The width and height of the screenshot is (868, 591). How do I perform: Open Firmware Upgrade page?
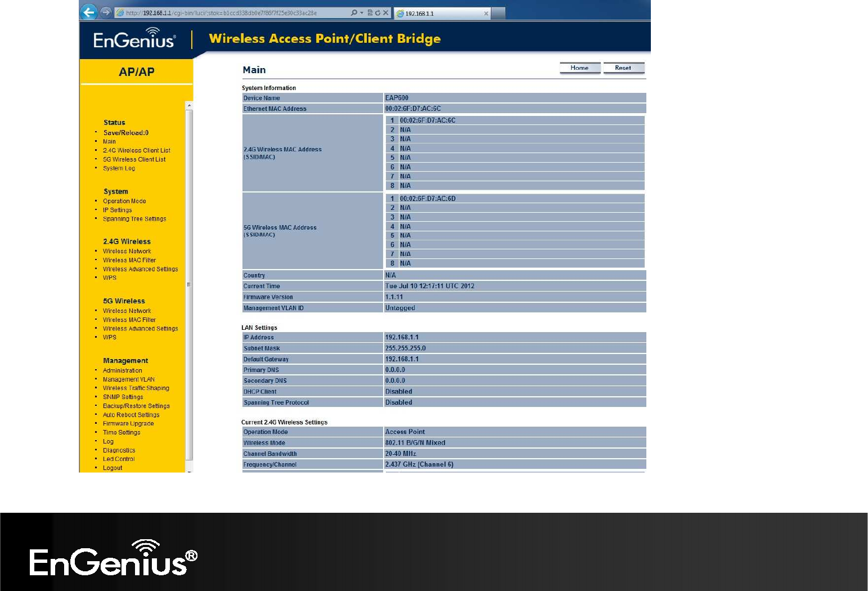pyautogui.click(x=128, y=424)
